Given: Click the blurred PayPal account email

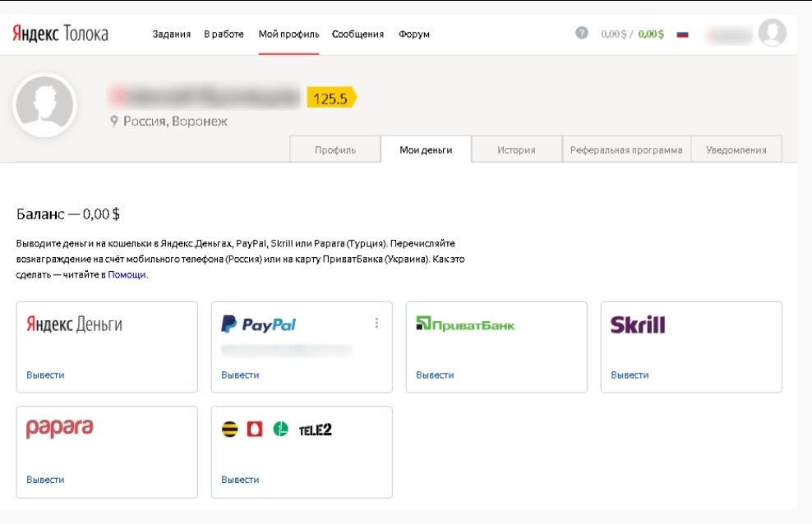Looking at the screenshot, I should pos(286,350).
